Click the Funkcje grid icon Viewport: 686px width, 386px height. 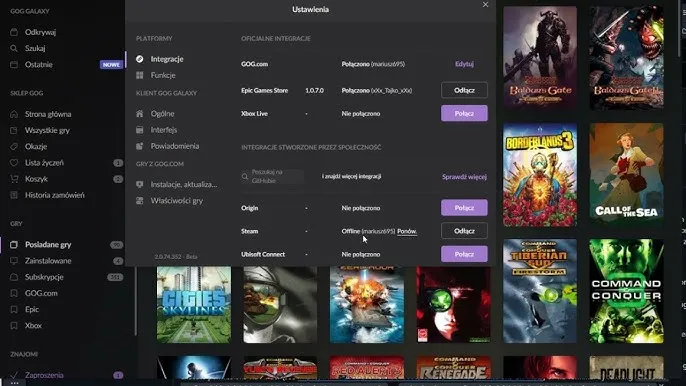[x=140, y=75]
